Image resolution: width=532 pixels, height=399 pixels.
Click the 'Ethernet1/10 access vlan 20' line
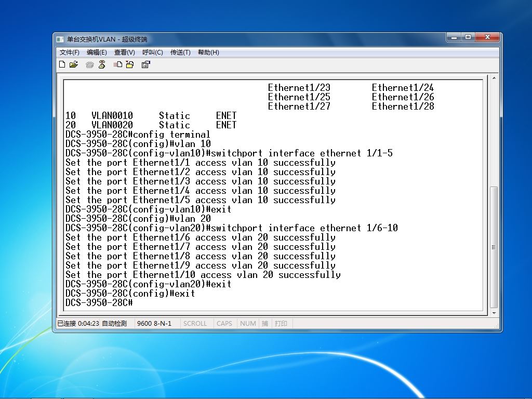[x=203, y=275]
